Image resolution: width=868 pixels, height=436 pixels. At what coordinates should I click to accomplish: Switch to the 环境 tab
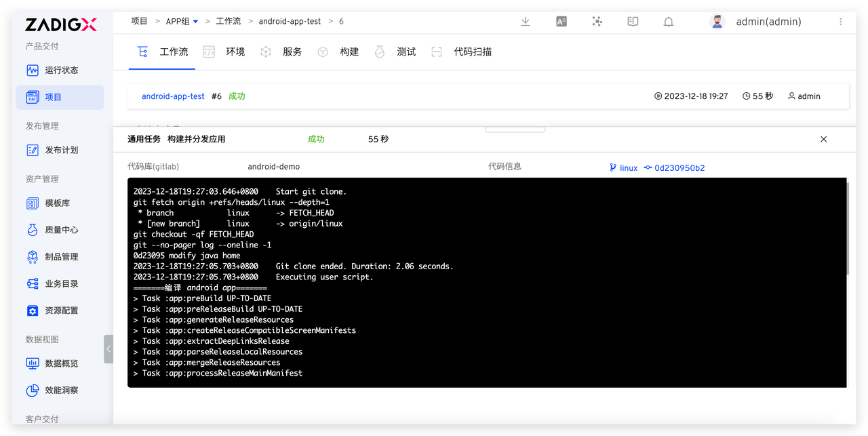235,52
